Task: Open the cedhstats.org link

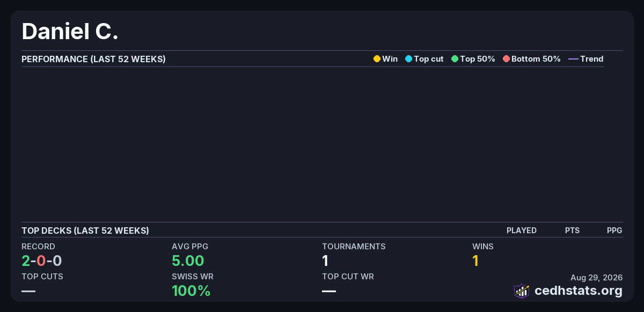Action: 579,291
